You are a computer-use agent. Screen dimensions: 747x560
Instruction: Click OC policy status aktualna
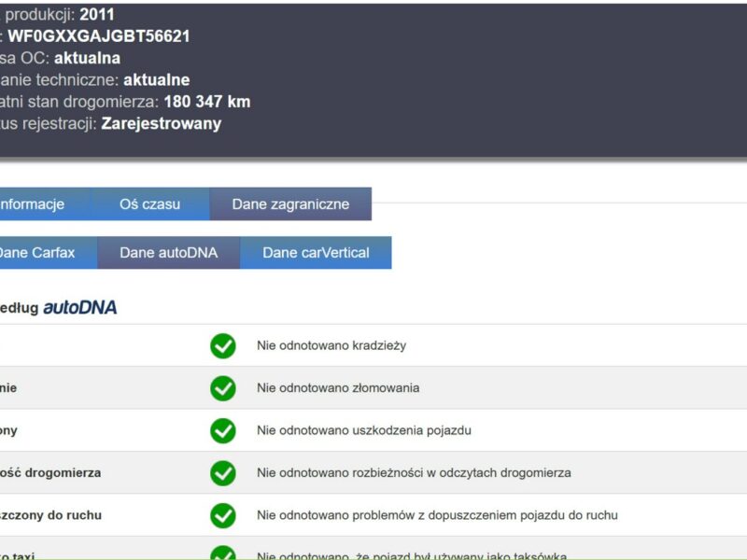tap(87, 58)
